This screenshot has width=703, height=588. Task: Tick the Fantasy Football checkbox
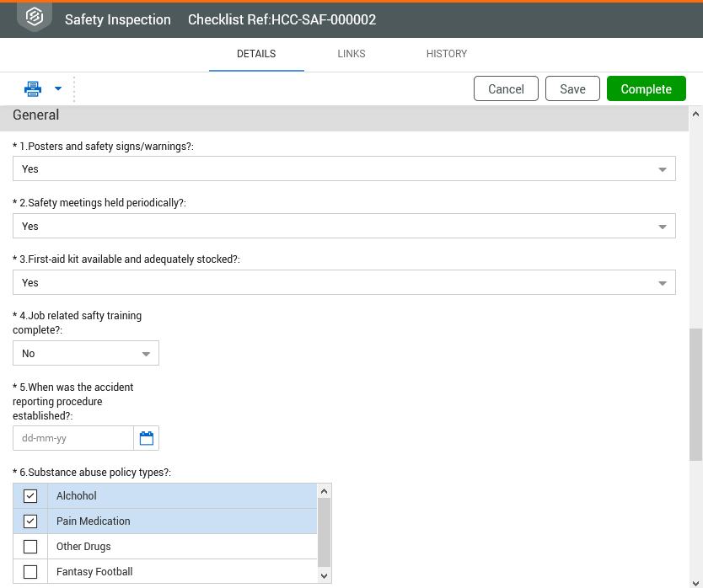30,572
